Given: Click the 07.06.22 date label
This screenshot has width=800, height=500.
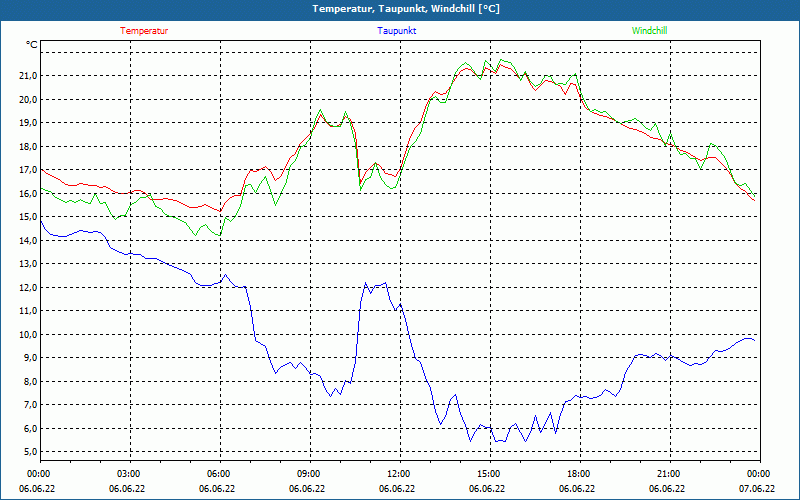Looking at the screenshot, I should (x=757, y=488).
